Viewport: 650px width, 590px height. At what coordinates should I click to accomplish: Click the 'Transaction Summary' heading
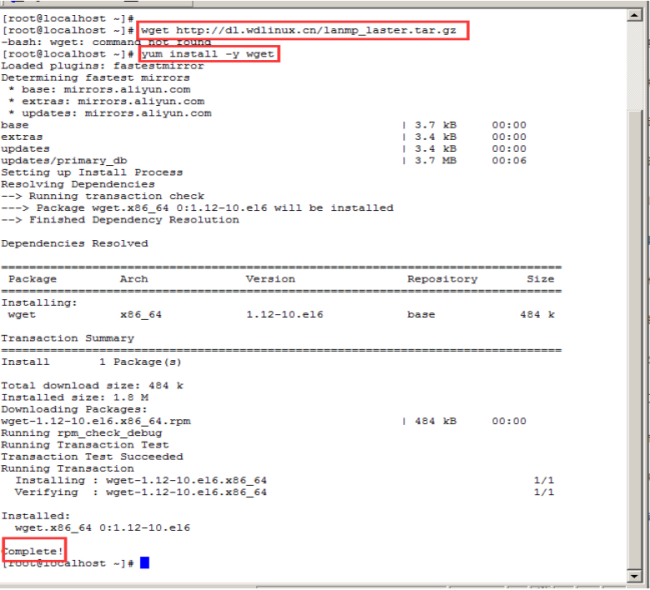point(67,338)
